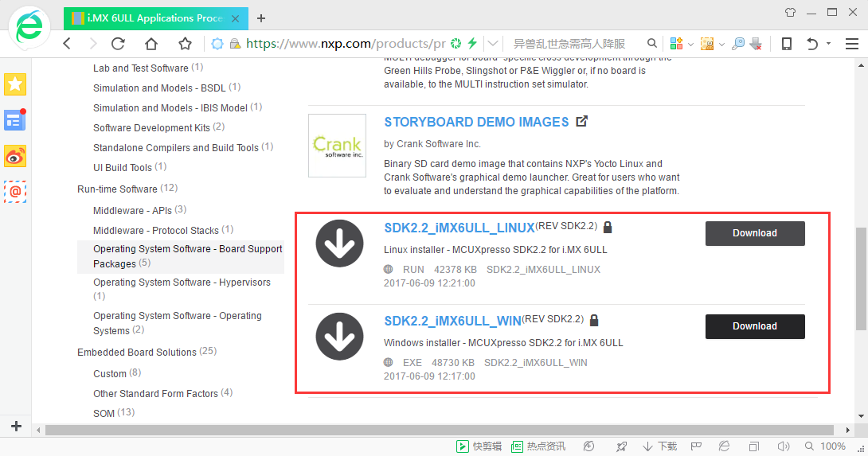Image resolution: width=868 pixels, height=456 pixels.
Task: Close the i.MX 6ULL tab
Action: [x=235, y=18]
